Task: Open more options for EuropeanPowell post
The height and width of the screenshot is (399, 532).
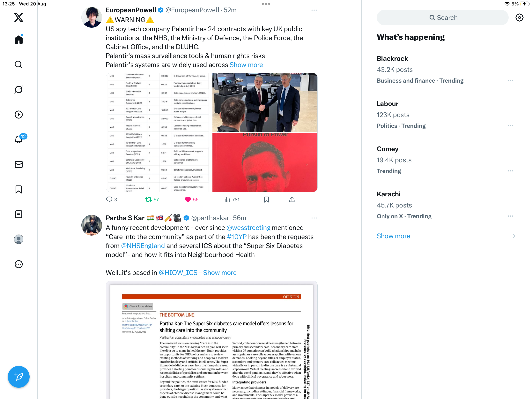Action: pos(314,10)
